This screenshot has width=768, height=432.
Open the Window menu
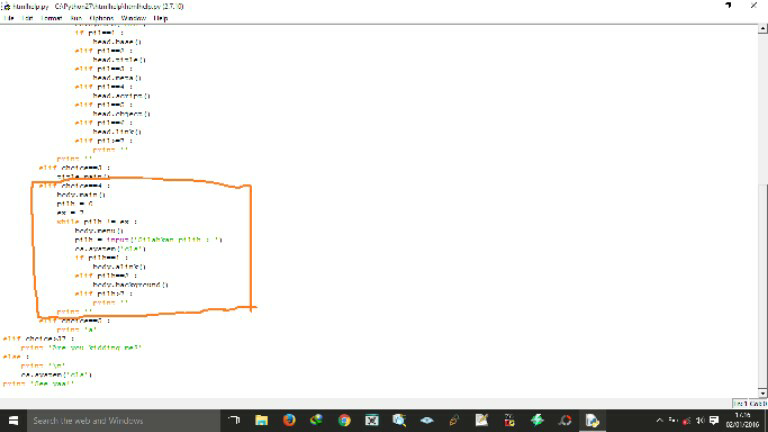134,18
